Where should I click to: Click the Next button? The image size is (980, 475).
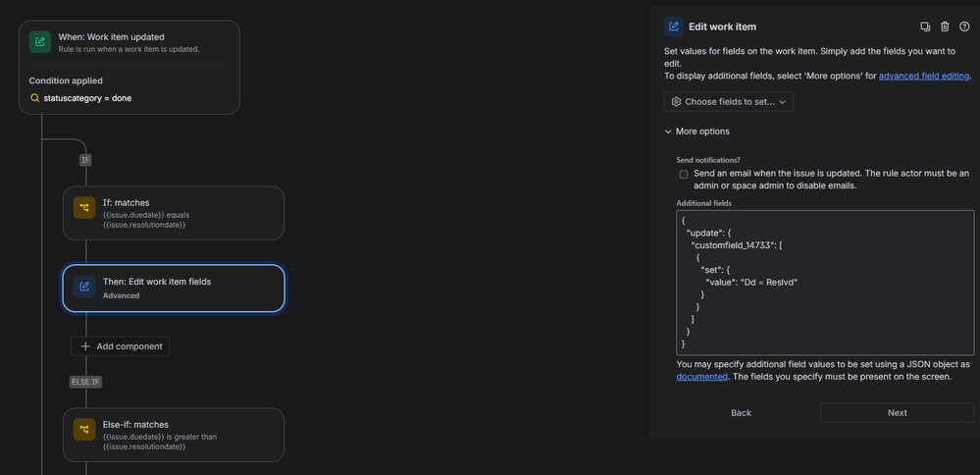pos(897,412)
